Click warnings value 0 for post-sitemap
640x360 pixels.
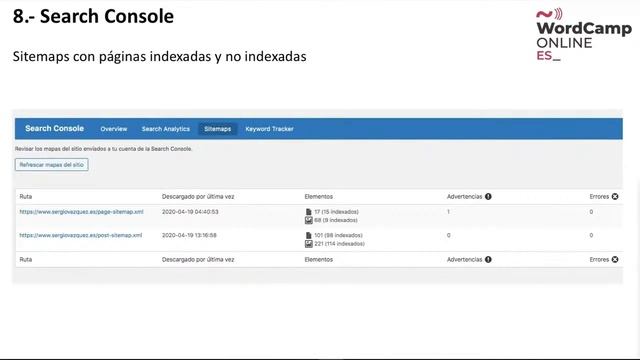[449, 236]
